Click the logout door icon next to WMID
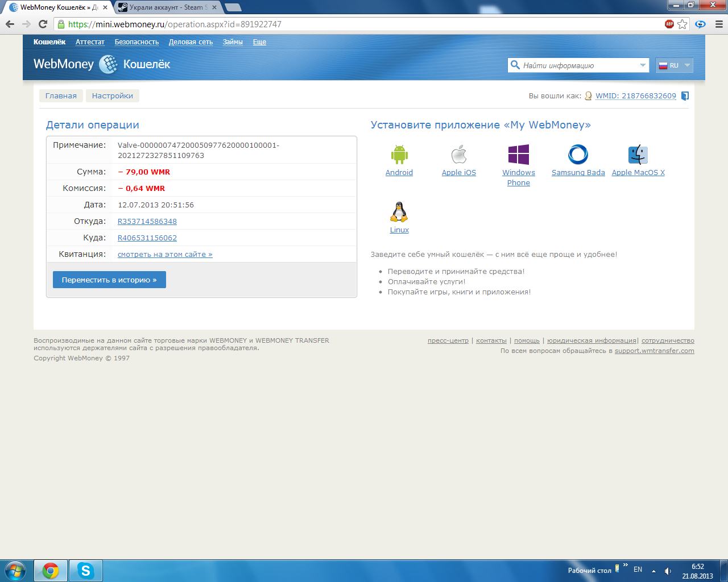The height and width of the screenshot is (582, 728). point(685,96)
